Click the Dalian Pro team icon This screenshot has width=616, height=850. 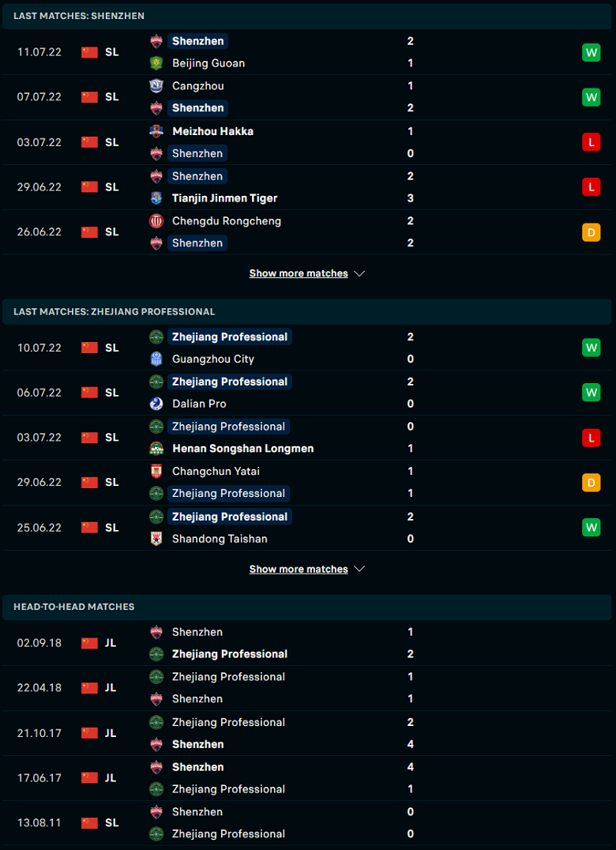(x=156, y=404)
